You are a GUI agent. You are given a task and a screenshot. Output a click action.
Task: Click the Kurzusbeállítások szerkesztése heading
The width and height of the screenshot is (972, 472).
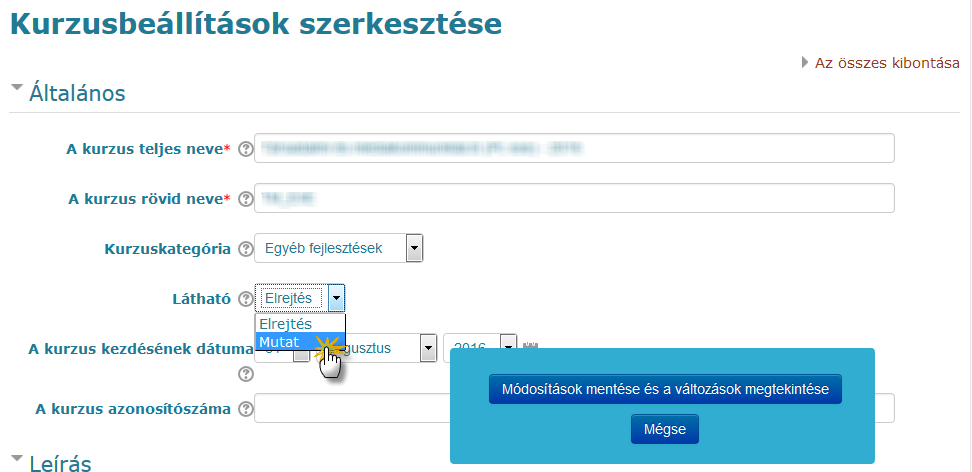[x=256, y=24]
